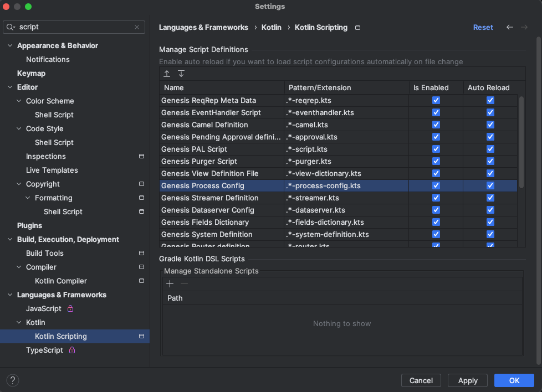Open the Keymap settings page
Viewport: 542px width, 392px height.
pyautogui.click(x=31, y=73)
